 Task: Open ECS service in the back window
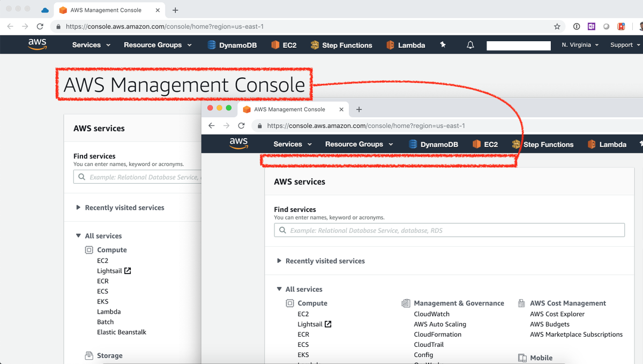pyautogui.click(x=103, y=291)
